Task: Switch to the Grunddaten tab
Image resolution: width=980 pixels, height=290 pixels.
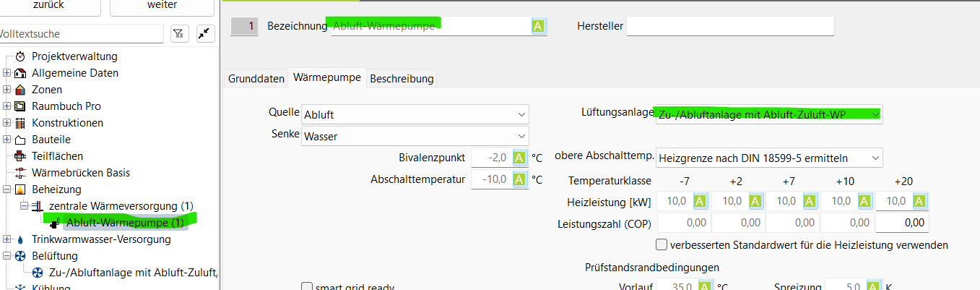Action: pos(256,78)
